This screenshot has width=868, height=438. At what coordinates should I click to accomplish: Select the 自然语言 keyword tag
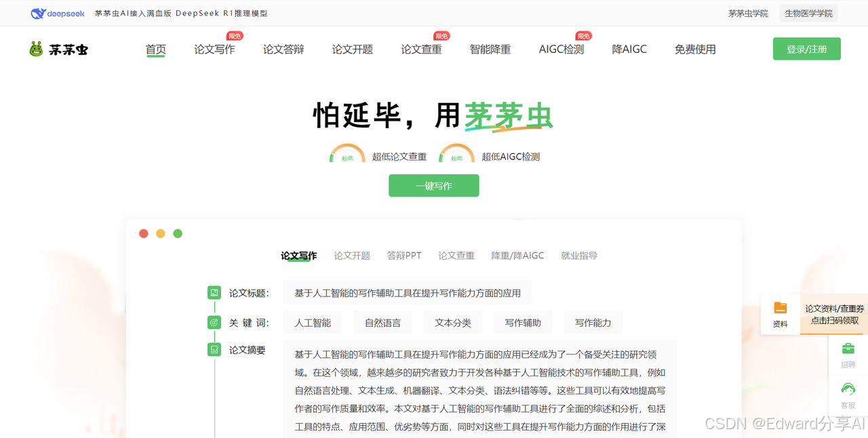(x=382, y=323)
